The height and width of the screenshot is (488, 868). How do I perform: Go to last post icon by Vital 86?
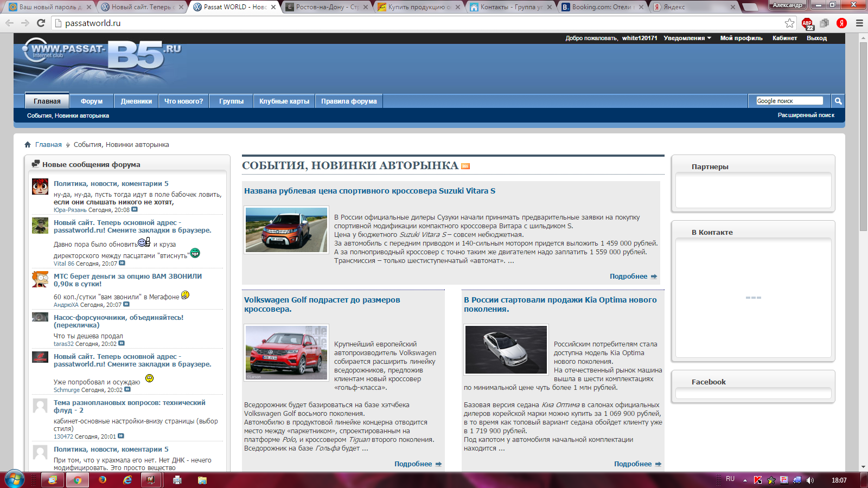[x=122, y=263]
